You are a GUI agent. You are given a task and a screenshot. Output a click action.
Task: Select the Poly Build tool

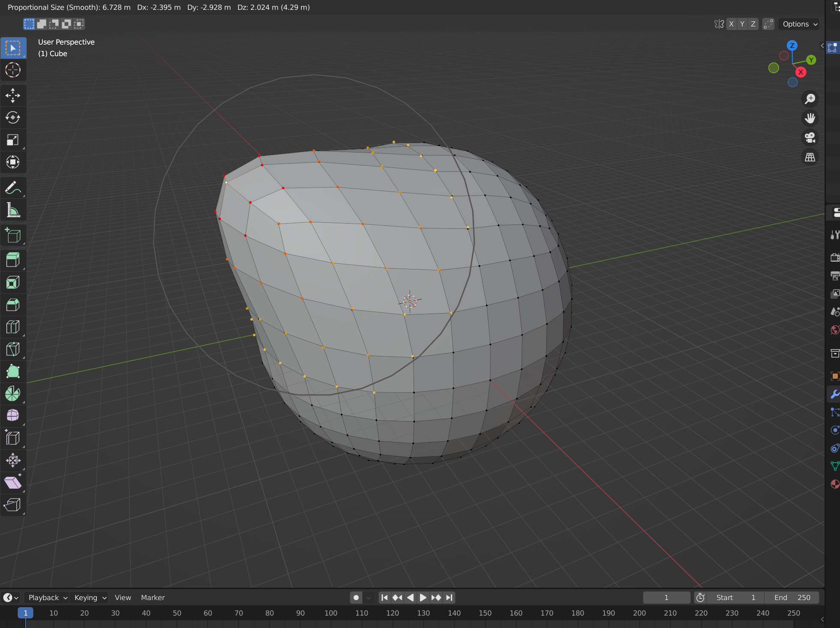click(x=13, y=371)
